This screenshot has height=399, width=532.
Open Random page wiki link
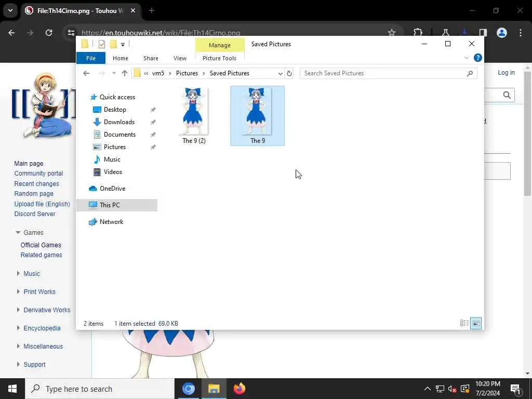(x=34, y=194)
